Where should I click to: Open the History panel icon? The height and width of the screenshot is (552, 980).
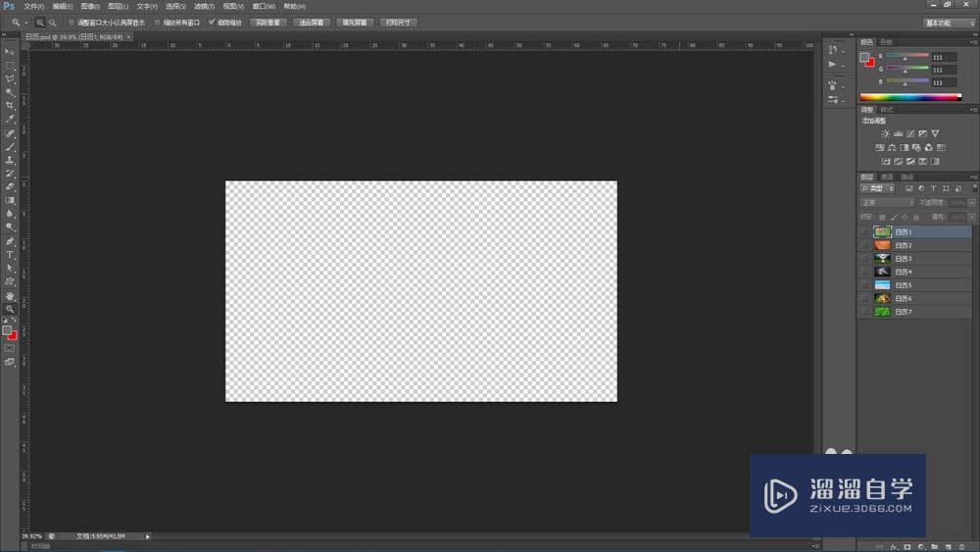pos(832,50)
